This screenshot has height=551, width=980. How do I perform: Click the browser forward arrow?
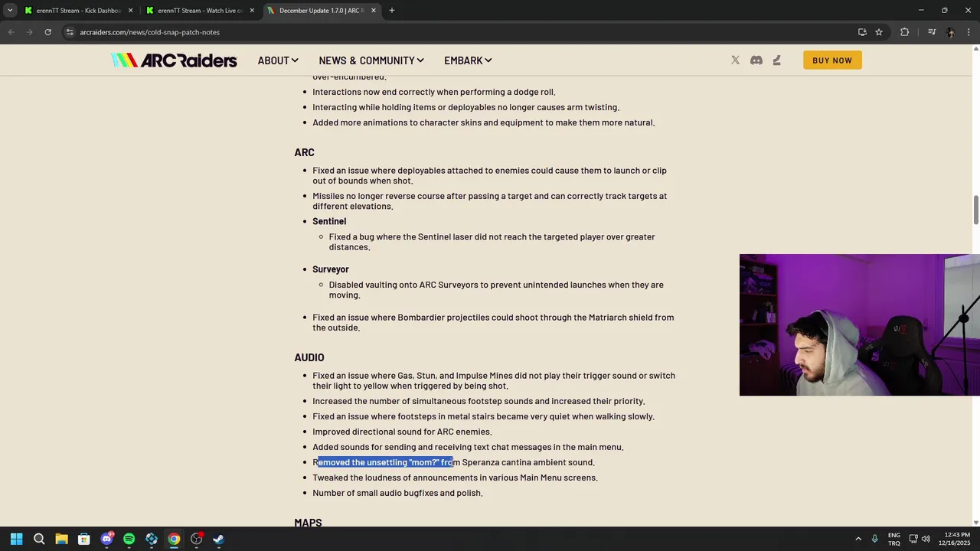click(29, 32)
